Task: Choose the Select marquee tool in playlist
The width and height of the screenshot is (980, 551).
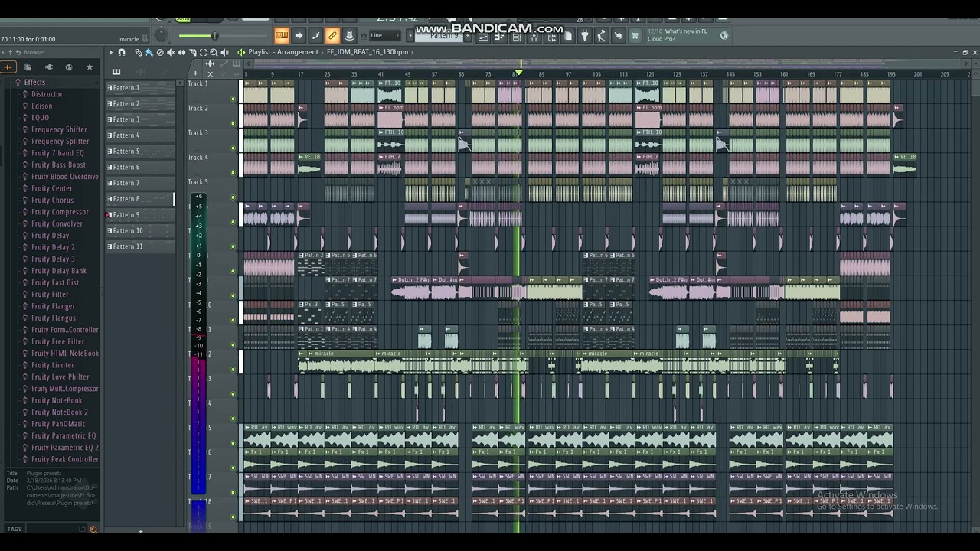Action: click(x=203, y=52)
